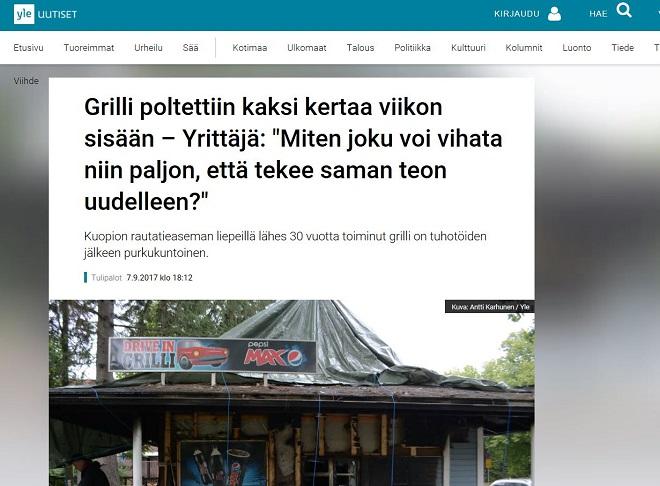The image size is (660, 486).
Task: Select the Luonto menu item
Action: point(577,48)
